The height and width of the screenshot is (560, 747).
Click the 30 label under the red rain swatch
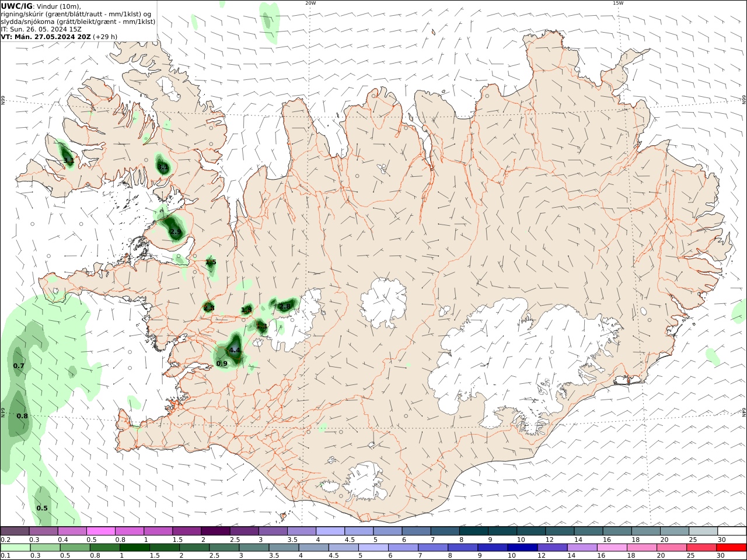tap(721, 556)
